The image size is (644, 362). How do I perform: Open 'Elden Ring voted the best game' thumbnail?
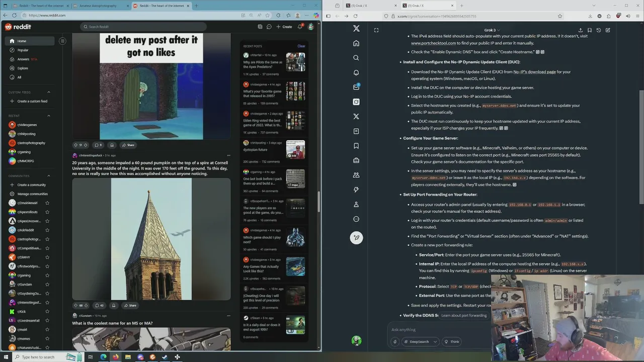pos(295,121)
